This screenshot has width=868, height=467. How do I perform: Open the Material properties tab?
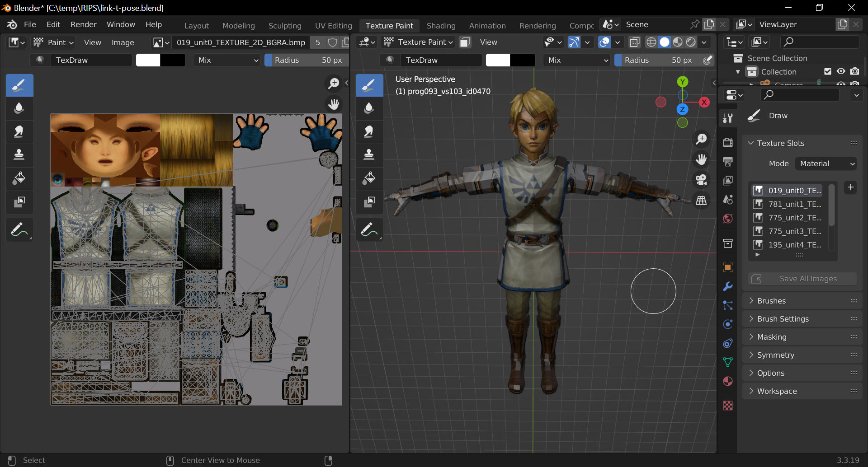[728, 381]
